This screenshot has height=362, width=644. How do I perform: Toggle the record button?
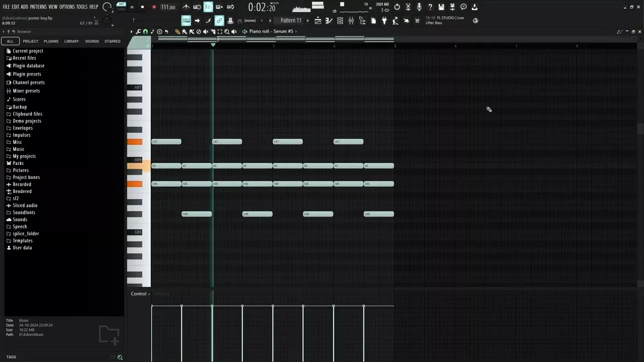click(x=154, y=7)
